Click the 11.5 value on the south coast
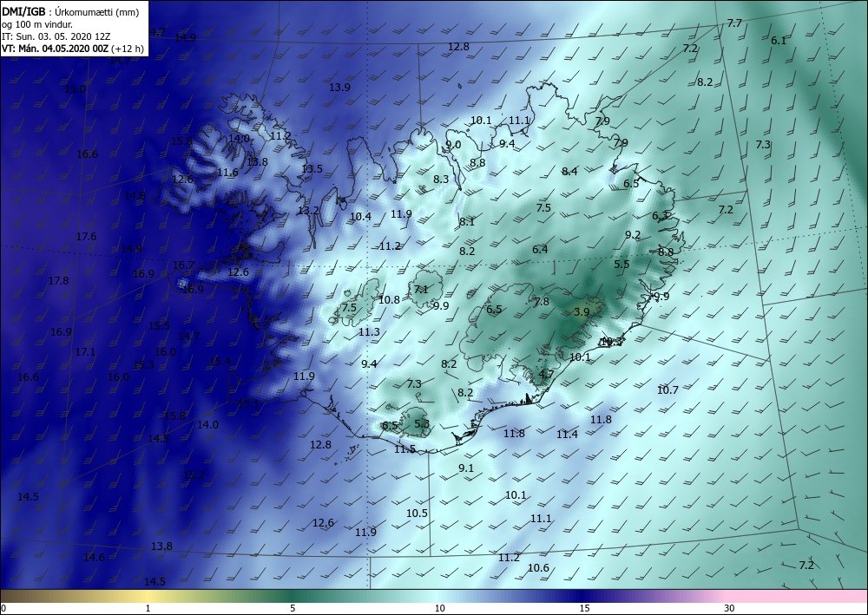868x615 pixels. pos(404,449)
